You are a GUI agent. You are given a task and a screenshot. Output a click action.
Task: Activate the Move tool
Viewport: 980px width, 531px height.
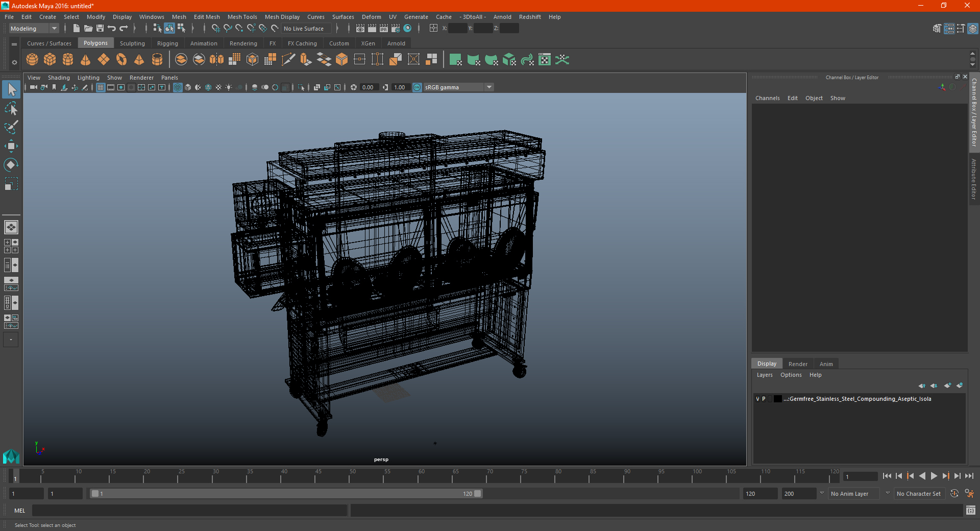pyautogui.click(x=11, y=146)
